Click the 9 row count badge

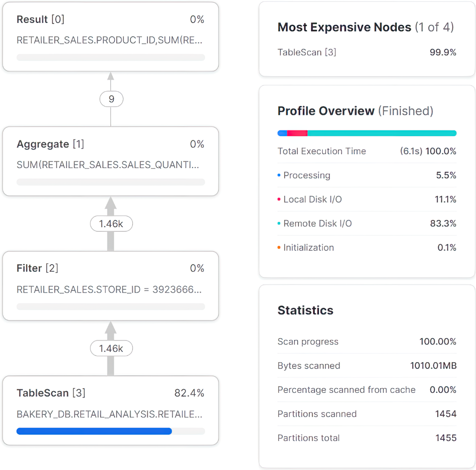tap(111, 99)
